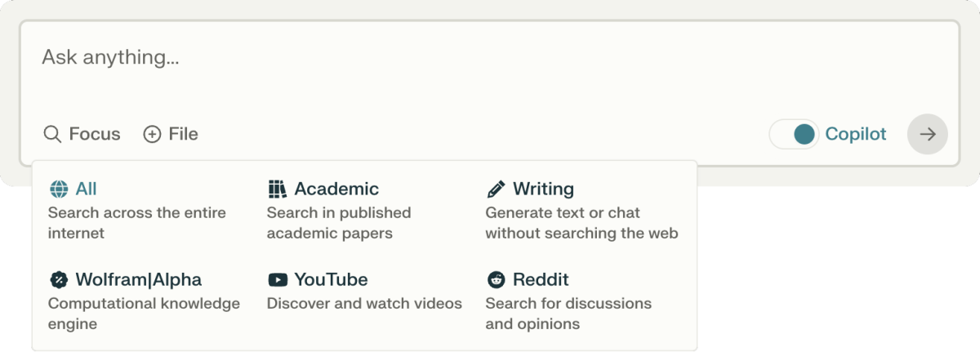980x352 pixels.
Task: Select the Wolfram|Alpha title text
Action: tap(138, 280)
